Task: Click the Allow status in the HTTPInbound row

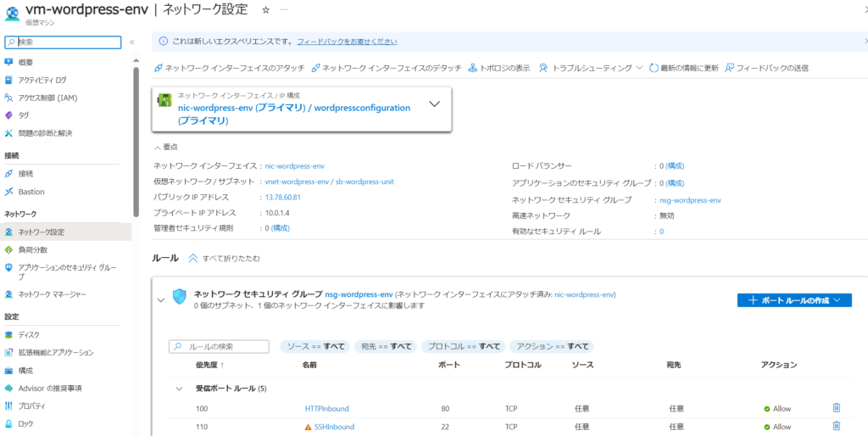Action: [777, 409]
